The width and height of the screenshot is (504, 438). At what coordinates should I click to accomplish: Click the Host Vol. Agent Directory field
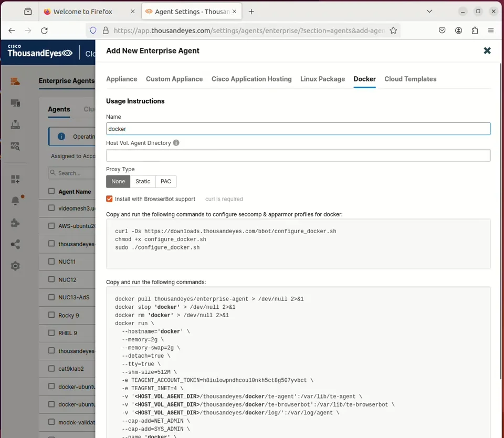298,155
